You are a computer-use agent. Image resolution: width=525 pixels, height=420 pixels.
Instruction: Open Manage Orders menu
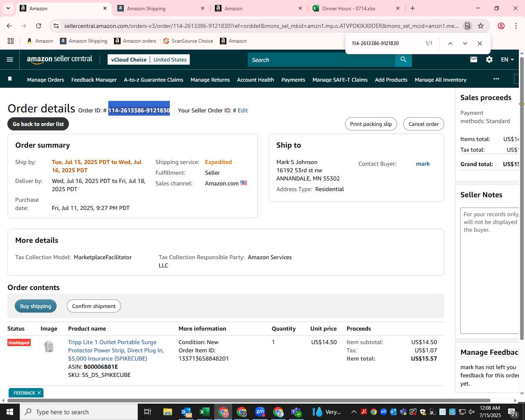[46, 80]
